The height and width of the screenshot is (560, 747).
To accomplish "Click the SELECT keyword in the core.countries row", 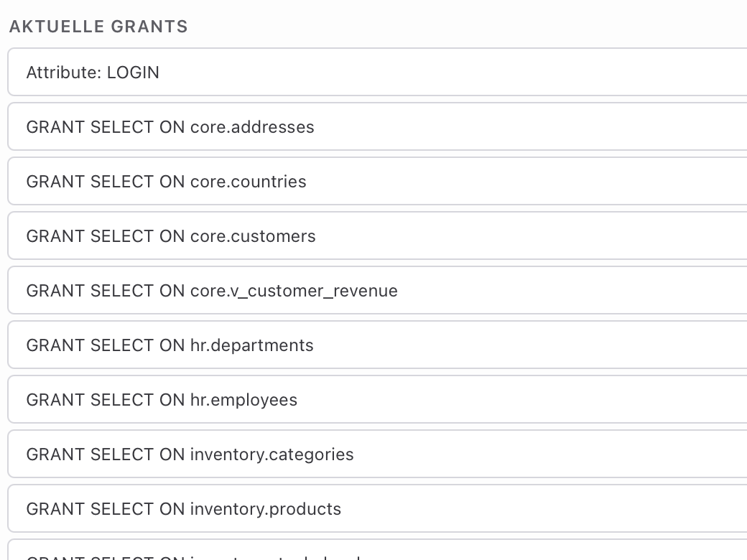I will click(122, 182).
